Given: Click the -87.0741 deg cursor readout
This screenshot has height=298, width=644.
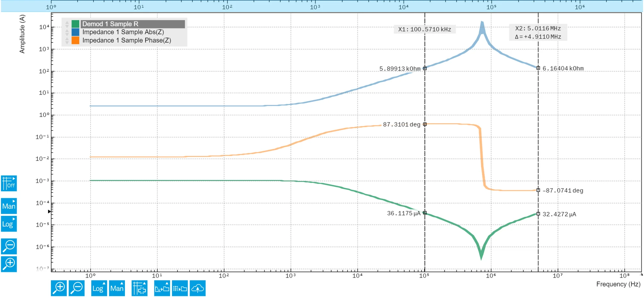Looking at the screenshot, I should coord(563,191).
